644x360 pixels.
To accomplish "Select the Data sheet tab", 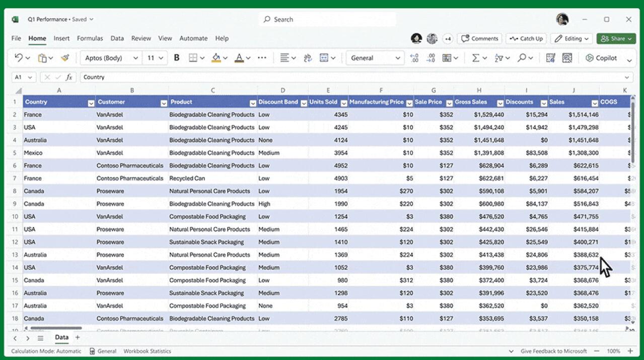I will 61,337.
